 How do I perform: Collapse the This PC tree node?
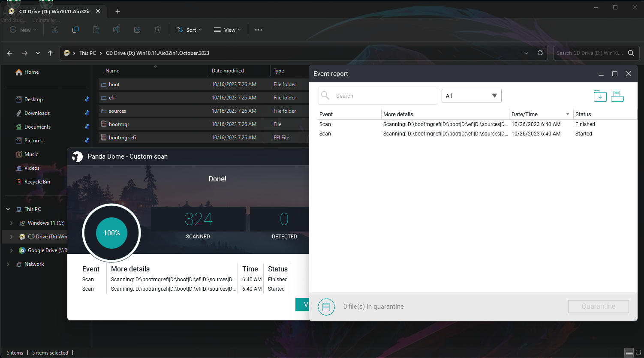[8, 209]
